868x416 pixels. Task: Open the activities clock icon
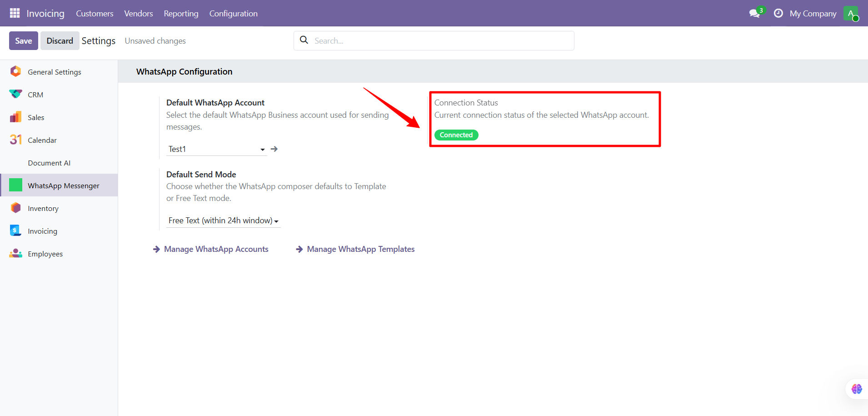pyautogui.click(x=778, y=13)
